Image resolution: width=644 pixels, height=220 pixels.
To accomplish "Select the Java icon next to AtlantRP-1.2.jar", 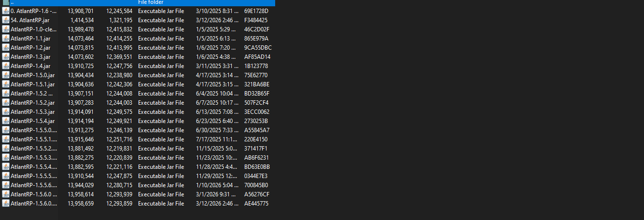I will [x=6, y=47].
